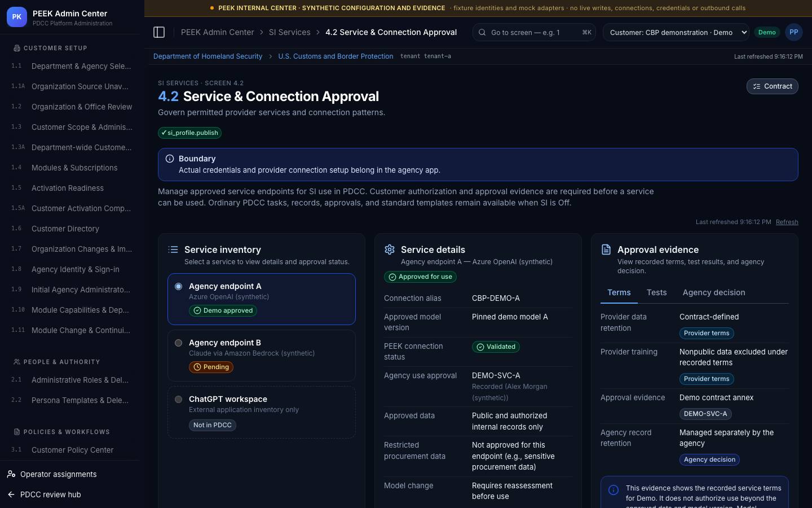Image resolution: width=812 pixels, height=508 pixels.
Task: Switch to the Terms tab
Action: tap(619, 292)
